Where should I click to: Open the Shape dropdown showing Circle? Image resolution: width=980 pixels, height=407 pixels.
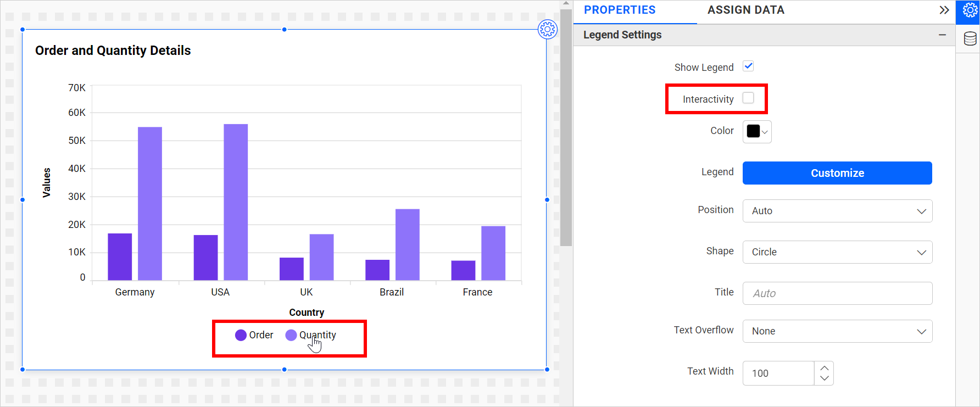tap(837, 252)
